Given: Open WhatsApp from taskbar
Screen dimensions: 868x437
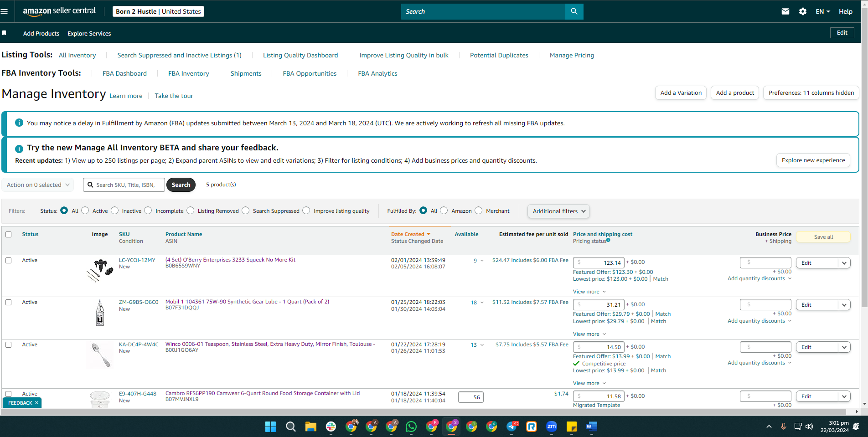Looking at the screenshot, I should 411,427.
